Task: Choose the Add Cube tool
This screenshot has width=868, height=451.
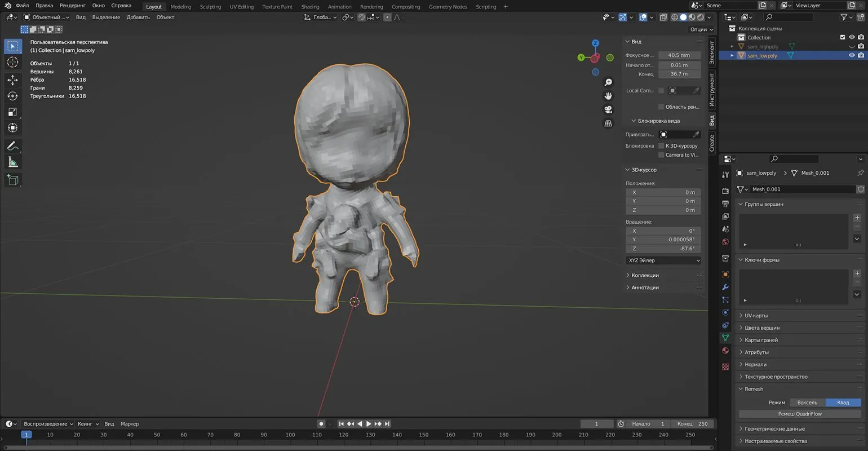Action: pos(12,180)
